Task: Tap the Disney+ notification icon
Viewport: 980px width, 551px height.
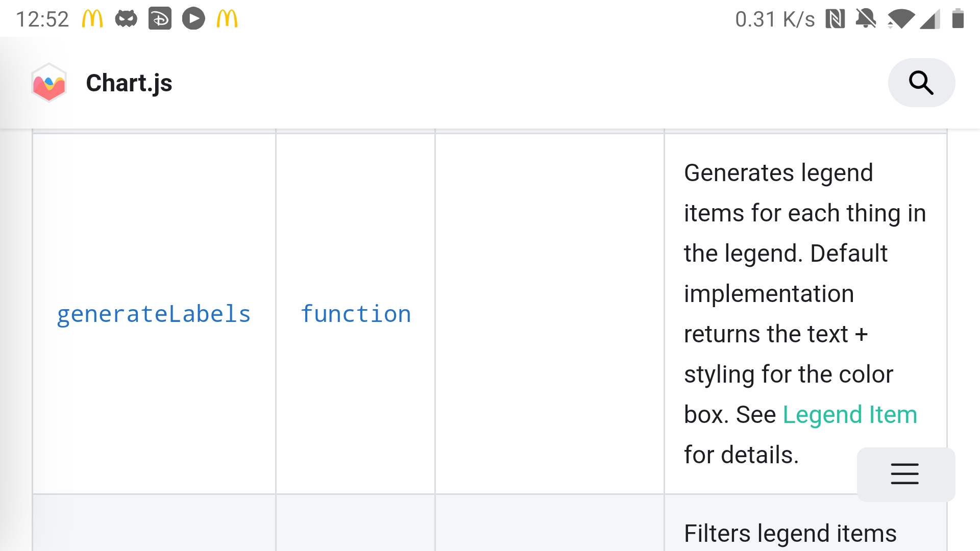Action: click(x=160, y=18)
